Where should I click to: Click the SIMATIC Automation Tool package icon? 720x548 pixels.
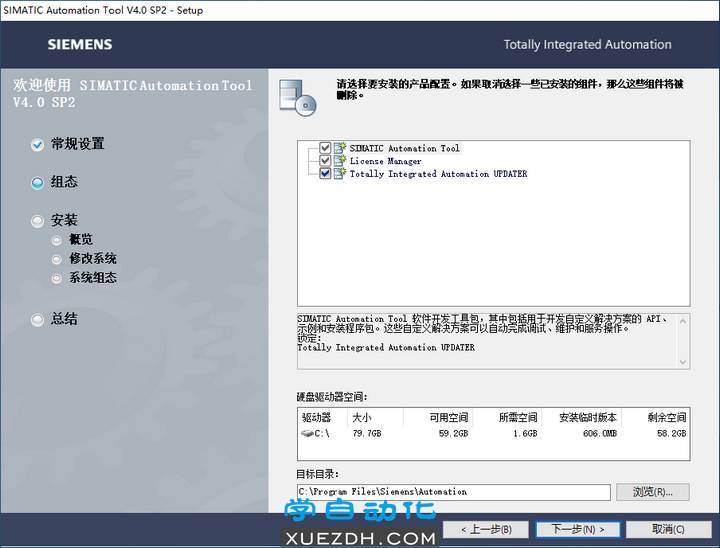click(340, 148)
